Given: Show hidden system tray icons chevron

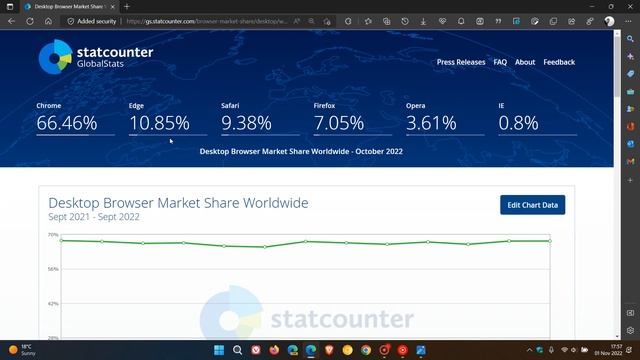Looking at the screenshot, I should 529,350.
